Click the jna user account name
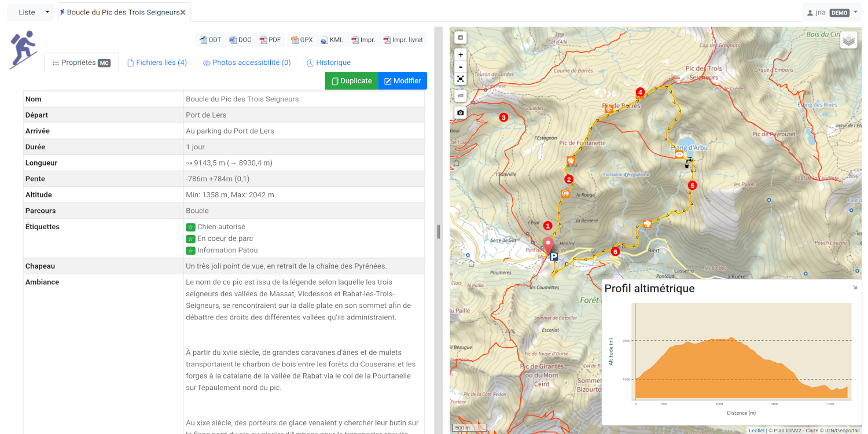868x434 pixels. [x=821, y=12]
